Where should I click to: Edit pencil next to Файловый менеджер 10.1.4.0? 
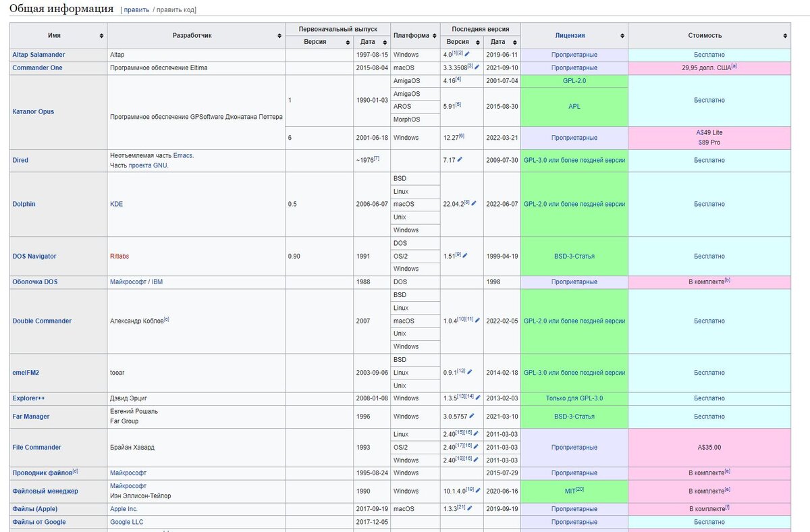point(477,491)
